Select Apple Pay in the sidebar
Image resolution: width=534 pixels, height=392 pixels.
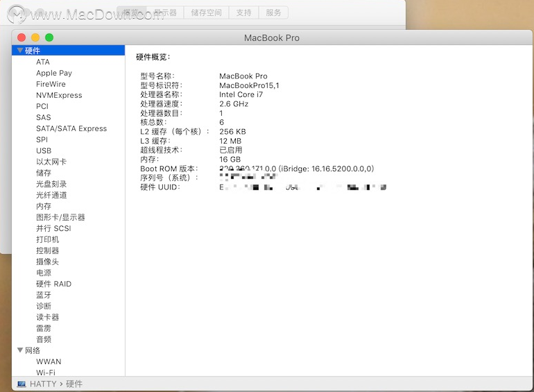(54, 74)
